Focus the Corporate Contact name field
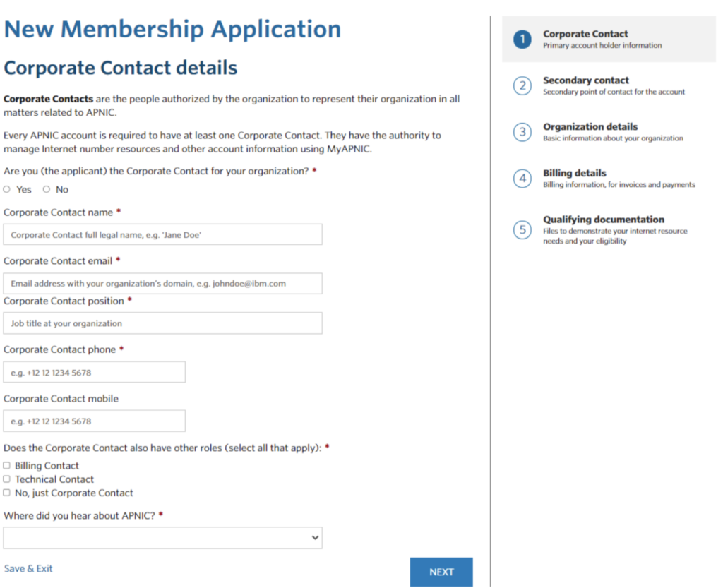723x588 pixels. (x=162, y=235)
